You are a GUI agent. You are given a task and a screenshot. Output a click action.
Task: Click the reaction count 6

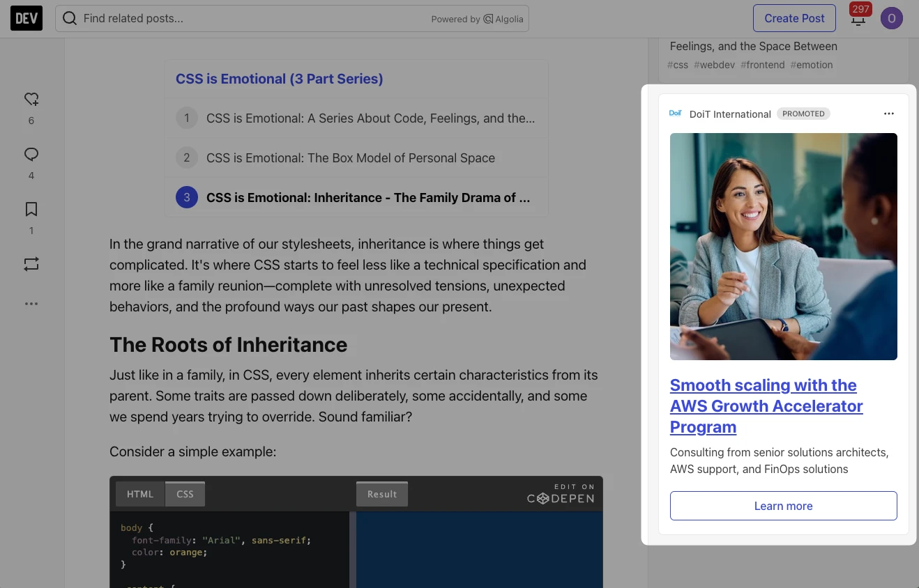pos(31,121)
